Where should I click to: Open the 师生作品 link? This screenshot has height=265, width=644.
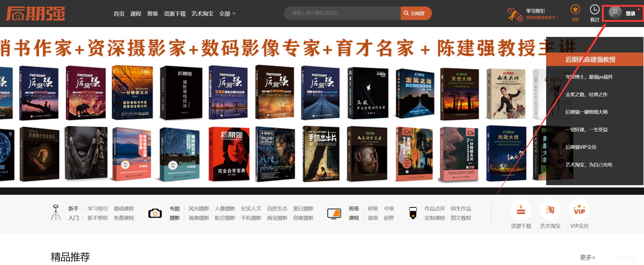tap(461, 209)
